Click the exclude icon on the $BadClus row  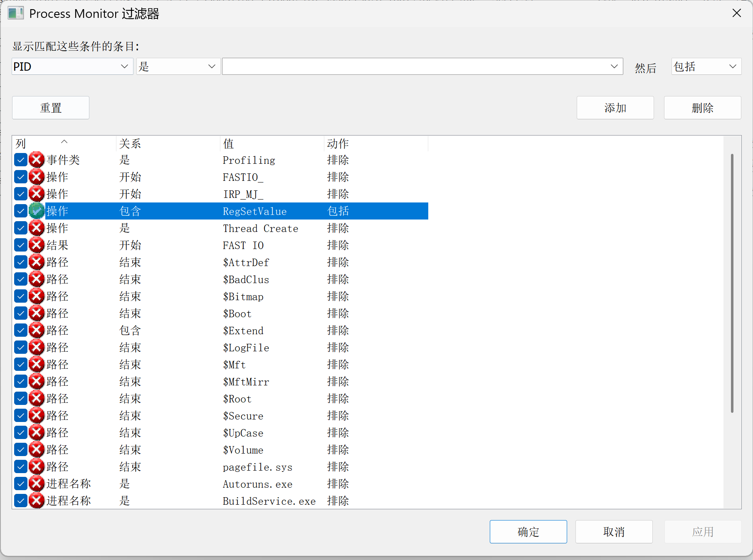point(37,279)
